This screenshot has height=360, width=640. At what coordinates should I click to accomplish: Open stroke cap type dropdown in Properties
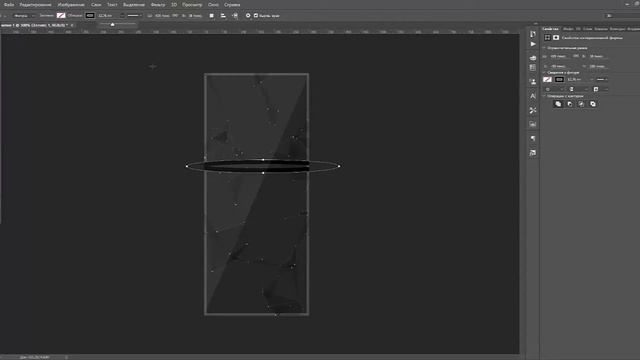[578, 89]
